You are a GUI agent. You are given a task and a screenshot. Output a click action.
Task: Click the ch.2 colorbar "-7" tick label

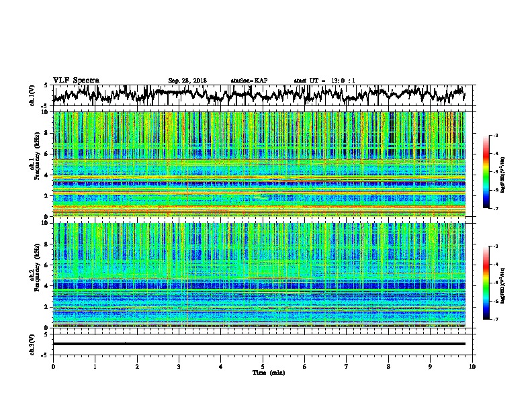tap(496, 319)
